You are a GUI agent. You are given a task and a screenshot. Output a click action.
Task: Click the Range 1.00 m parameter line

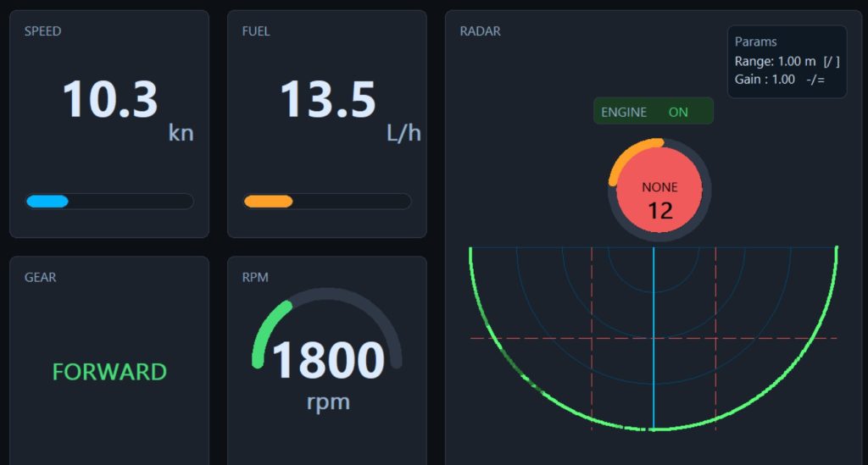click(x=787, y=62)
